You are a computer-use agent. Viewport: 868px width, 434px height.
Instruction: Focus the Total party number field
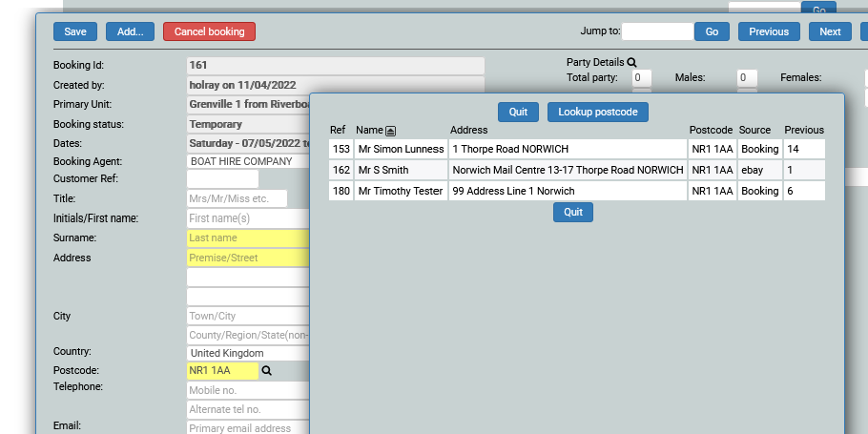(x=642, y=78)
